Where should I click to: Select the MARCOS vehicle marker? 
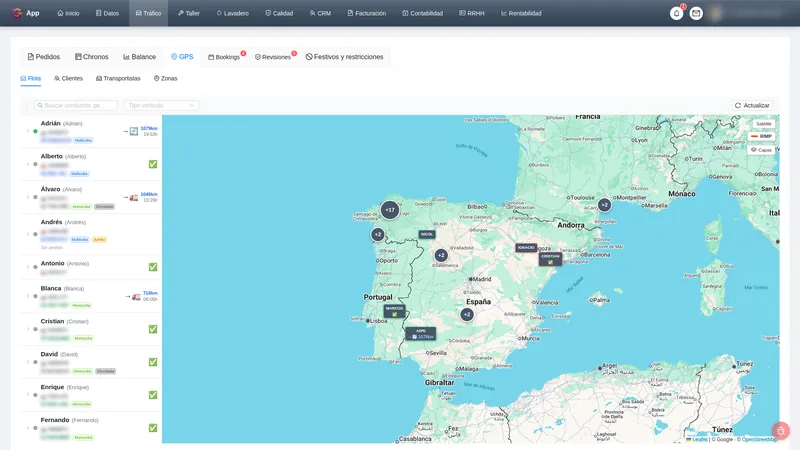(394, 311)
